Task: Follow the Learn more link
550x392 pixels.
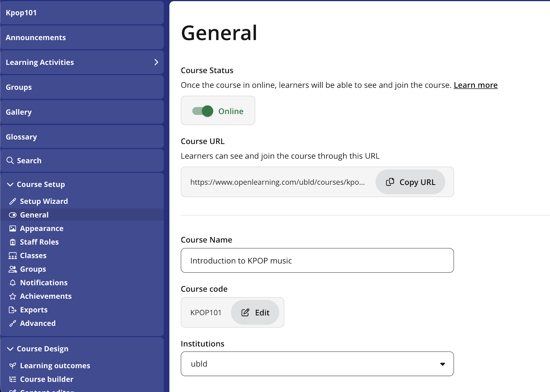Action: [x=475, y=85]
